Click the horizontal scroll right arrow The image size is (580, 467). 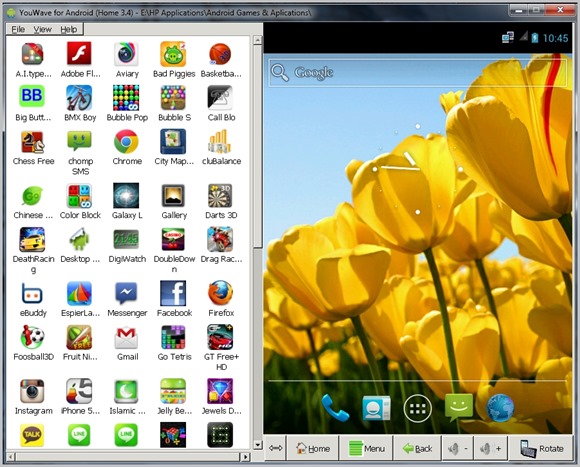click(245, 457)
